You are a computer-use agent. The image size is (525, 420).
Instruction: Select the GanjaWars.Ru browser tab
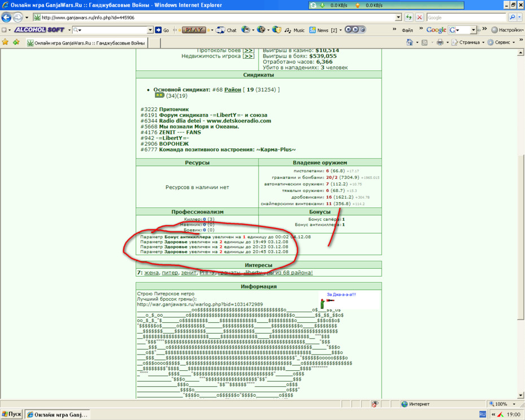pyautogui.click(x=86, y=43)
